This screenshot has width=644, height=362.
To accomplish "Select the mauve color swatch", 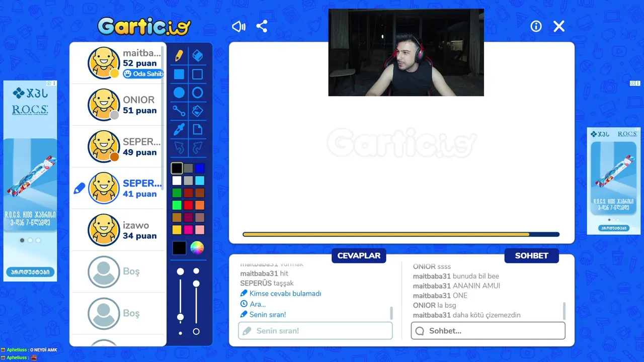I will 200,217.
